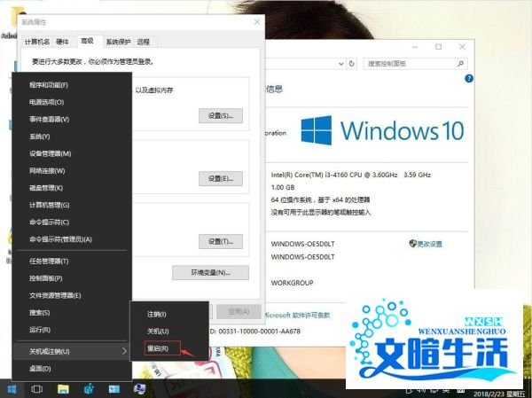This screenshot has width=532, height=398.
Task: Click the shield icon beside 更改设置
Action: [412, 243]
